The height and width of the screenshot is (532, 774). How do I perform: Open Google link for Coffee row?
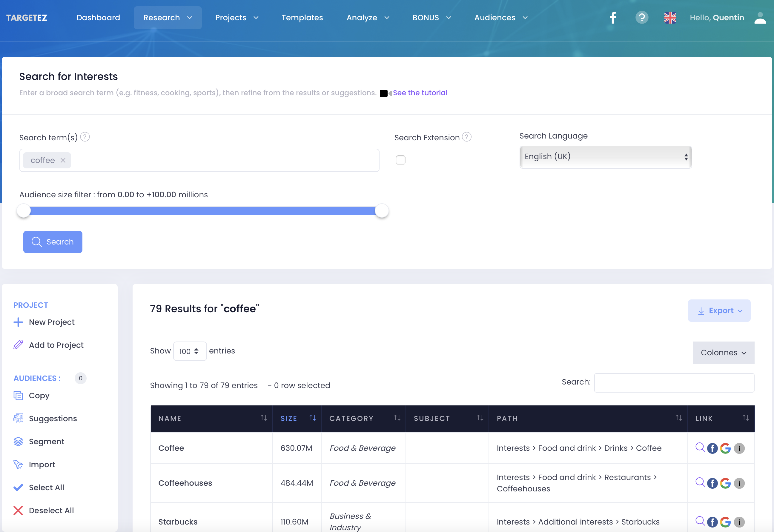click(x=725, y=448)
